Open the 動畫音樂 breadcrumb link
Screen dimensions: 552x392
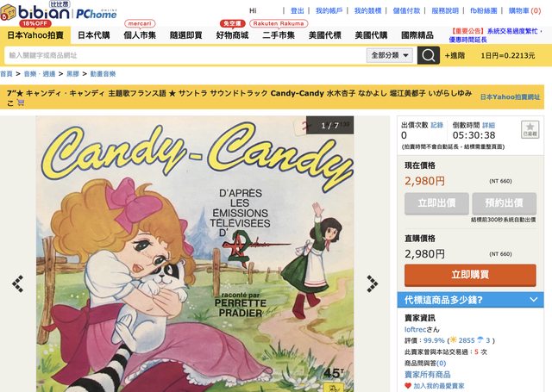103,74
